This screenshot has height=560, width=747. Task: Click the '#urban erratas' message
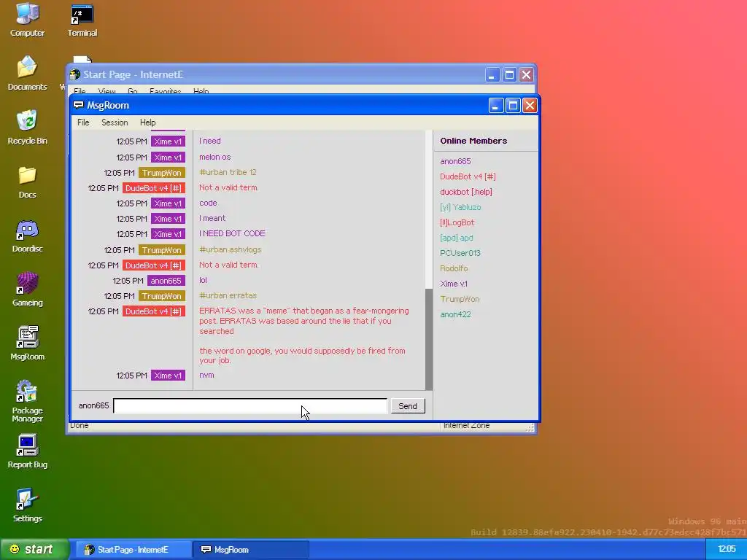(x=228, y=295)
